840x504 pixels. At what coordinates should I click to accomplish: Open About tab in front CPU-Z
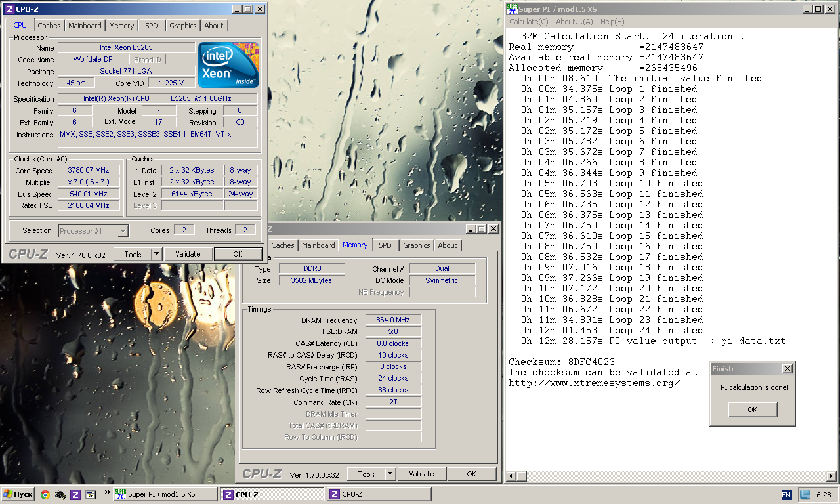214,26
